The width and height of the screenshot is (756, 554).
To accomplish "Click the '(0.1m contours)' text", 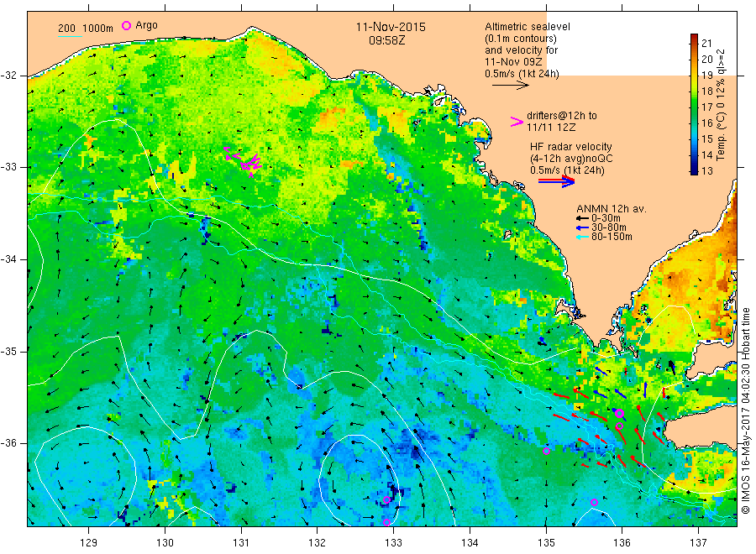I will coord(520,39).
